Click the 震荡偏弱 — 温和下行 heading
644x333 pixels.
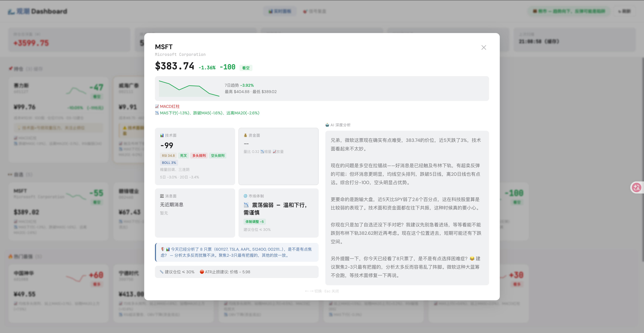275,209
